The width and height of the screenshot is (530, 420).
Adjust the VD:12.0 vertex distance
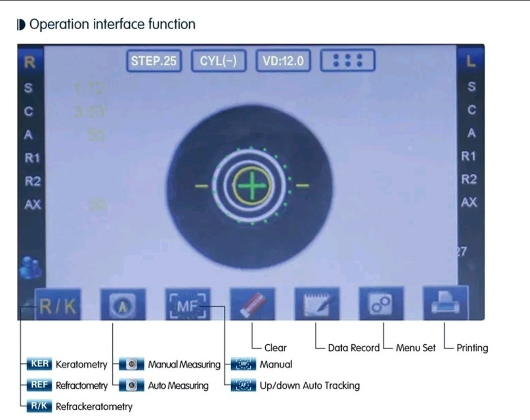click(x=283, y=61)
